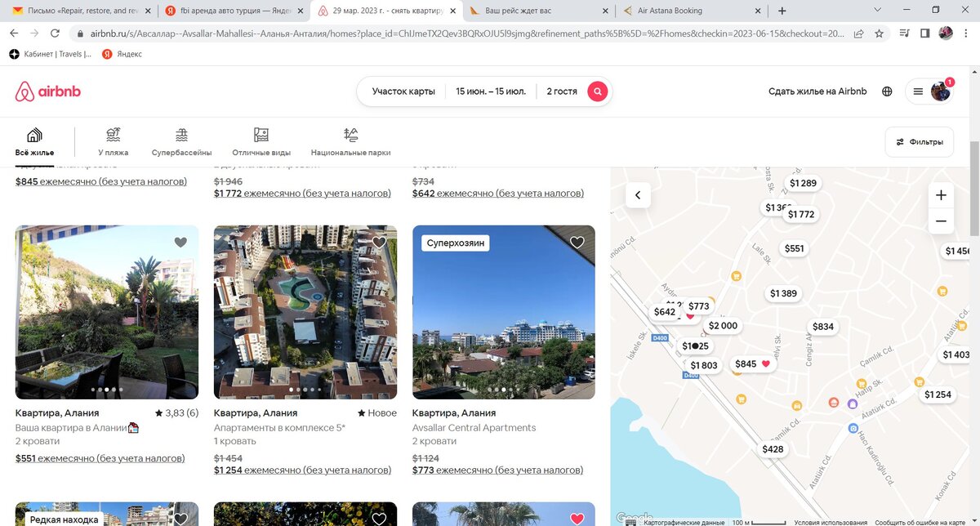Save 'Ваша квартира в Алании' listing to wishlist

(180, 243)
